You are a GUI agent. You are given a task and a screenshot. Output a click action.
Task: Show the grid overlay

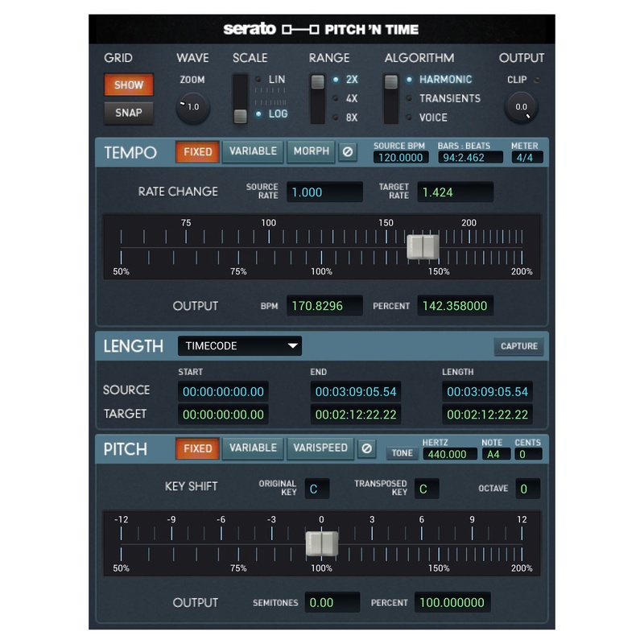(128, 85)
